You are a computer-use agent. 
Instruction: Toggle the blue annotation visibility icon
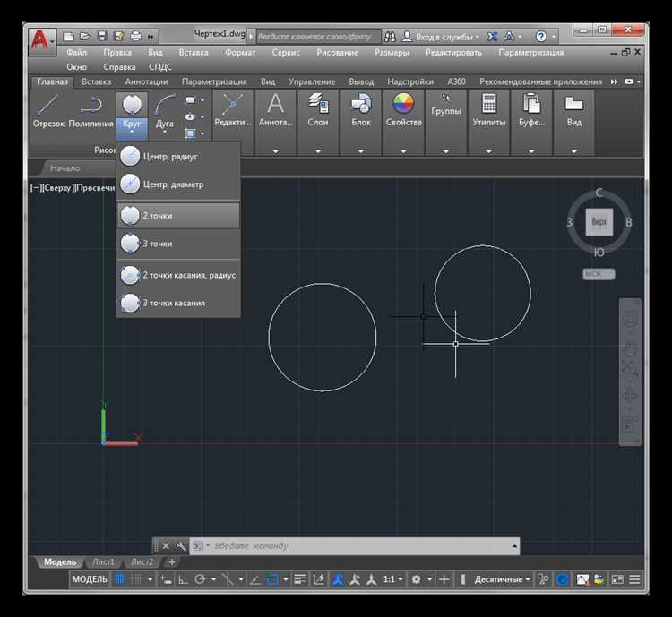[337, 579]
